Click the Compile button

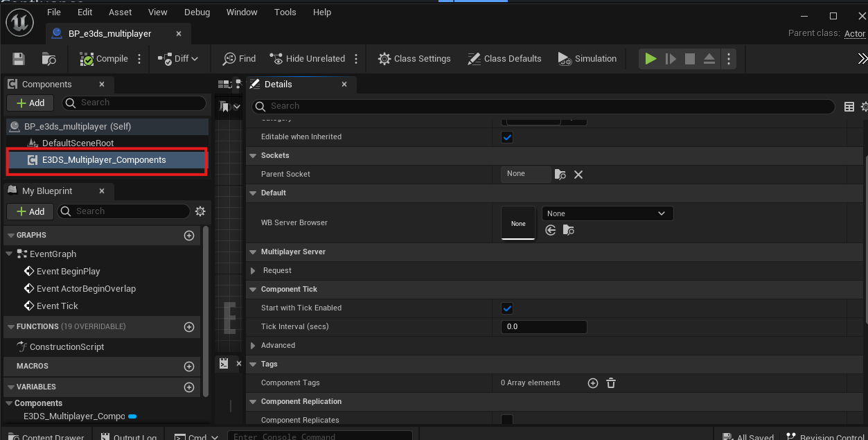[104, 59]
